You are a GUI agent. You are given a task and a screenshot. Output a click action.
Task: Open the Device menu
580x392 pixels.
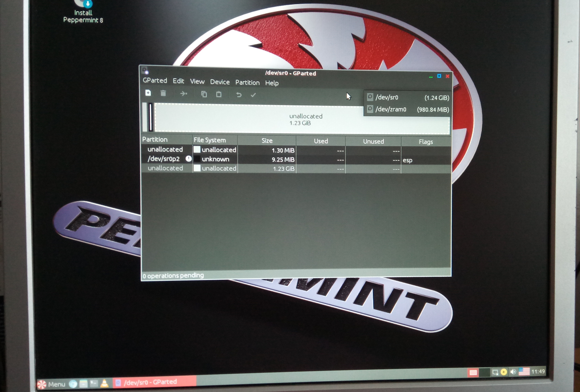tap(220, 82)
